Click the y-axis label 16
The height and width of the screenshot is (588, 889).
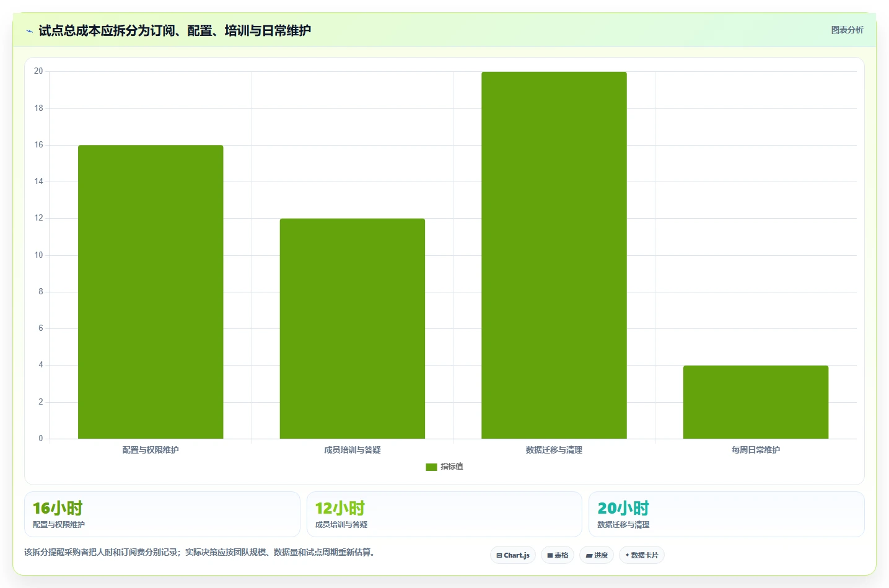pos(38,145)
